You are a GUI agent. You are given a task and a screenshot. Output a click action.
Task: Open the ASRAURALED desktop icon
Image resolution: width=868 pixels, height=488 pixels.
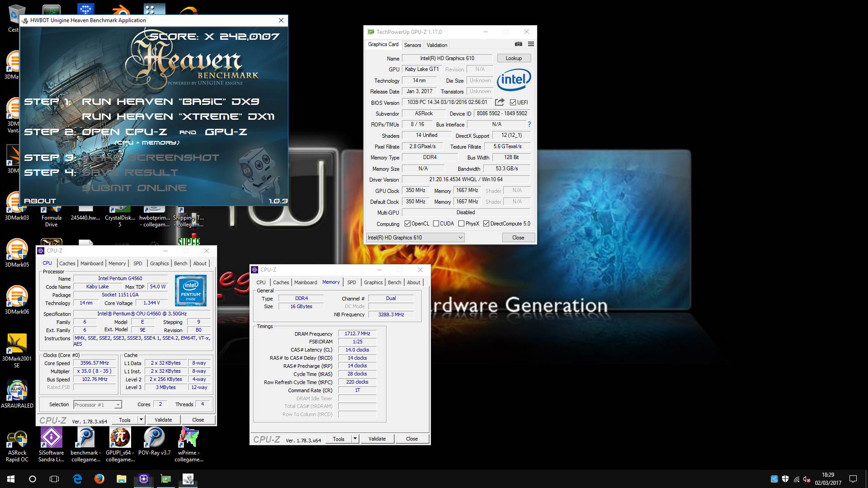[17, 394]
